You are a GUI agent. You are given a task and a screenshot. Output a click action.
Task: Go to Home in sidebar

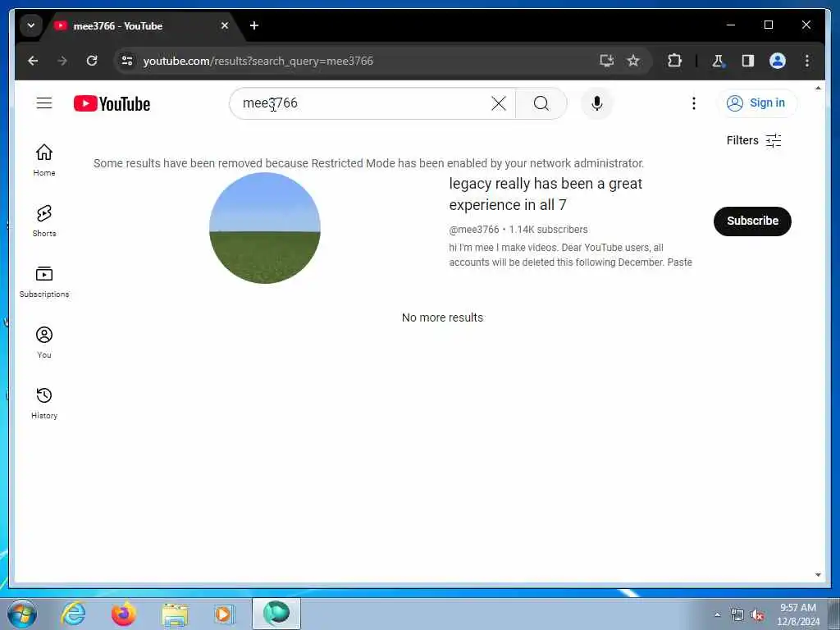(x=44, y=160)
